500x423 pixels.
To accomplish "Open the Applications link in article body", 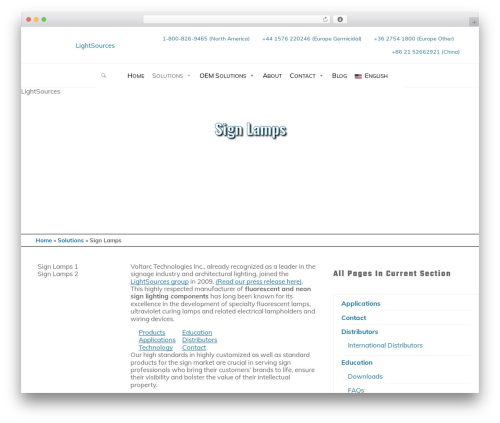I will coord(157,340).
